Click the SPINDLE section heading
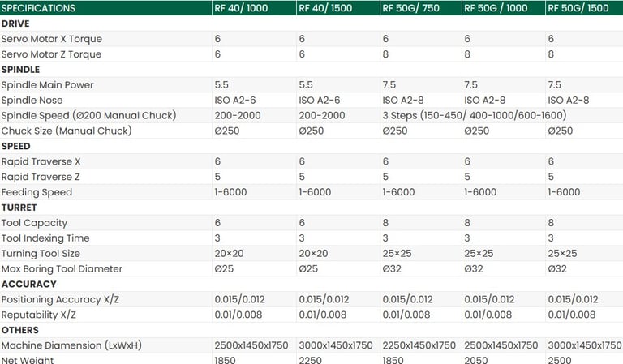Viewport: 623px width, 364px height. pos(20,70)
